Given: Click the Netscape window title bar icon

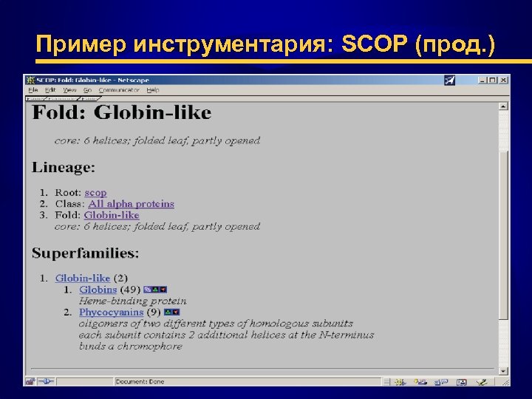Looking at the screenshot, I should [31, 80].
